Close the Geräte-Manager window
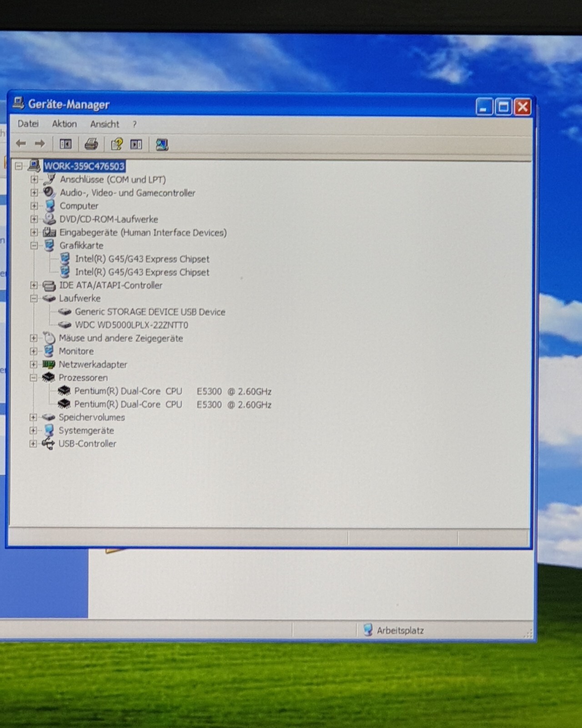 click(523, 107)
